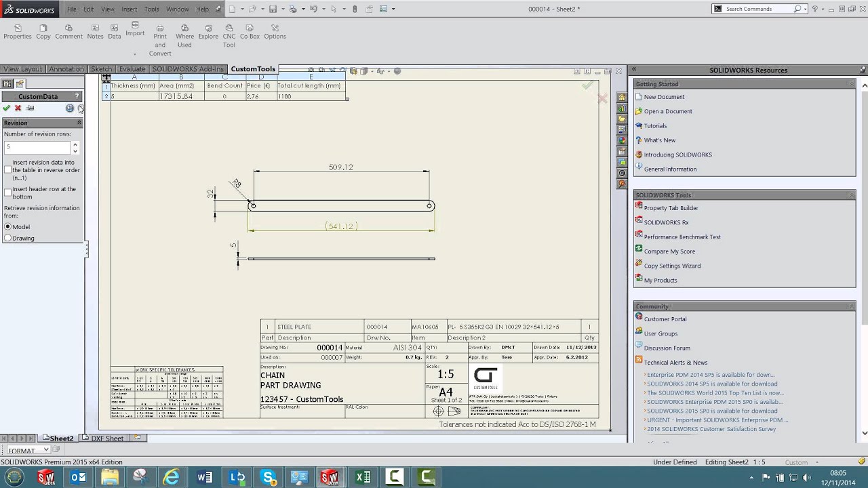868x488 pixels.
Task: Open Outlook from the Windows taskbar
Action: (x=78, y=477)
